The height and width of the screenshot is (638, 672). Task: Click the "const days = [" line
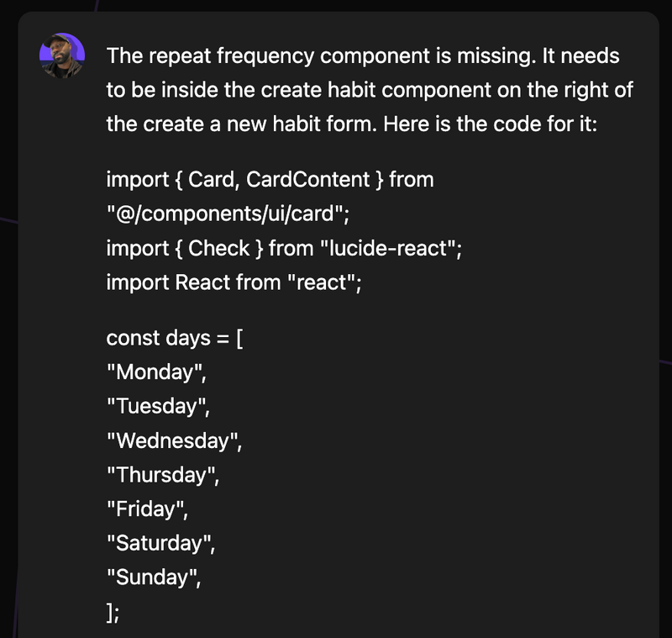click(x=175, y=338)
